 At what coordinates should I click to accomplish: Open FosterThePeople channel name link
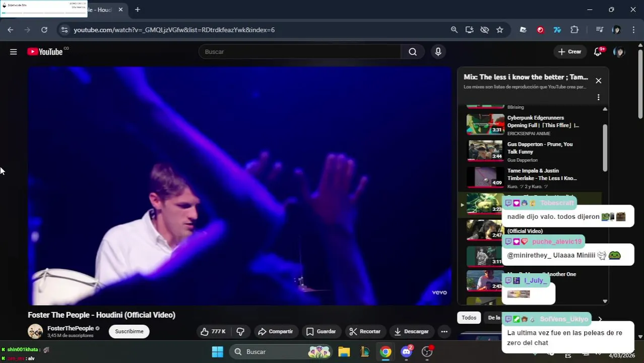(71, 328)
